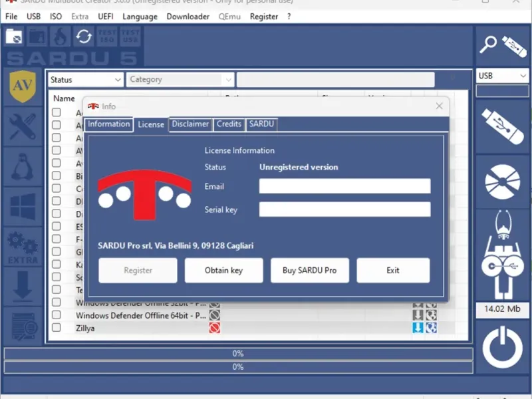532x399 pixels.
Task: Switch to the Information tab
Action: [108, 124]
